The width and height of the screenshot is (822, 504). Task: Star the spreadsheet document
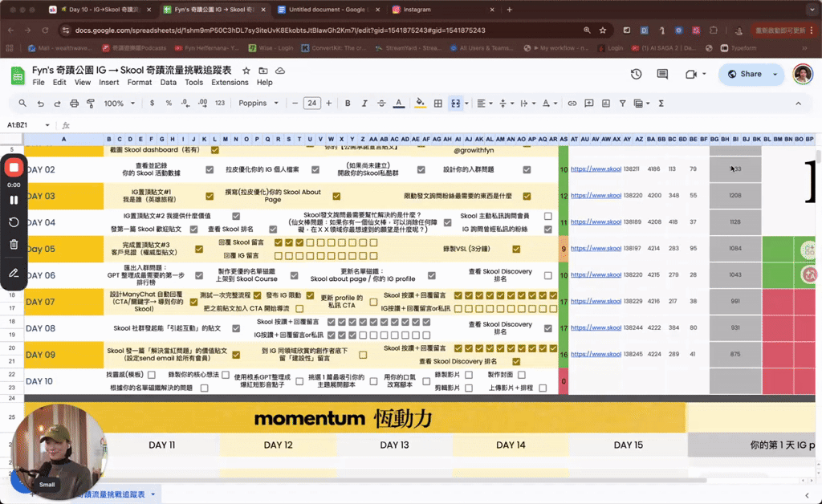click(x=246, y=70)
